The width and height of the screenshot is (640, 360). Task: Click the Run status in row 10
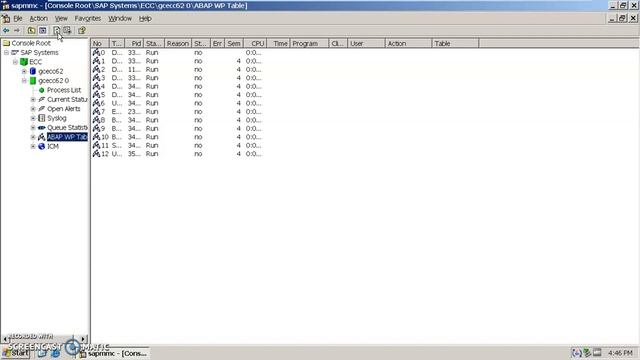pos(152,137)
